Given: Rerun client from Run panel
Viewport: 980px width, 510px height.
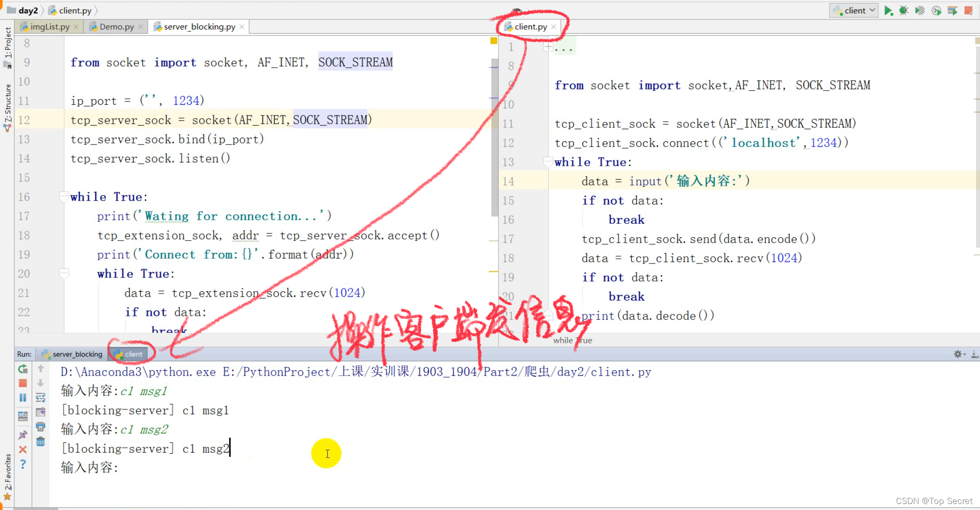Looking at the screenshot, I should pyautogui.click(x=23, y=369).
